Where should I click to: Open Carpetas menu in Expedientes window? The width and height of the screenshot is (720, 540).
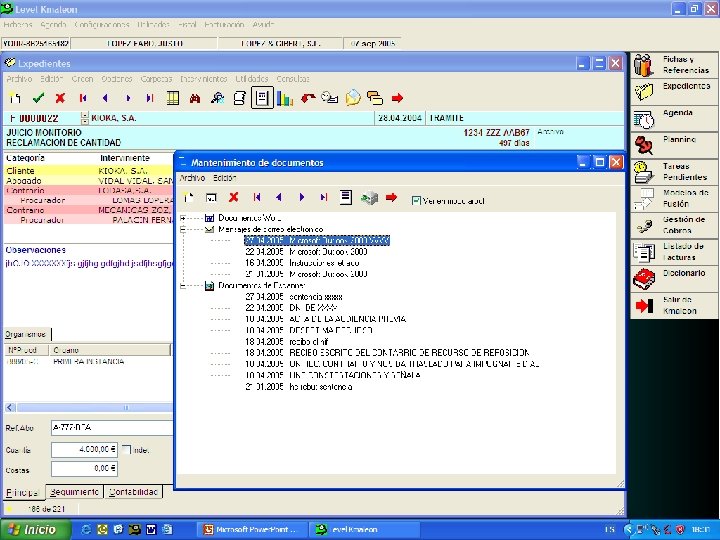pyautogui.click(x=156, y=79)
